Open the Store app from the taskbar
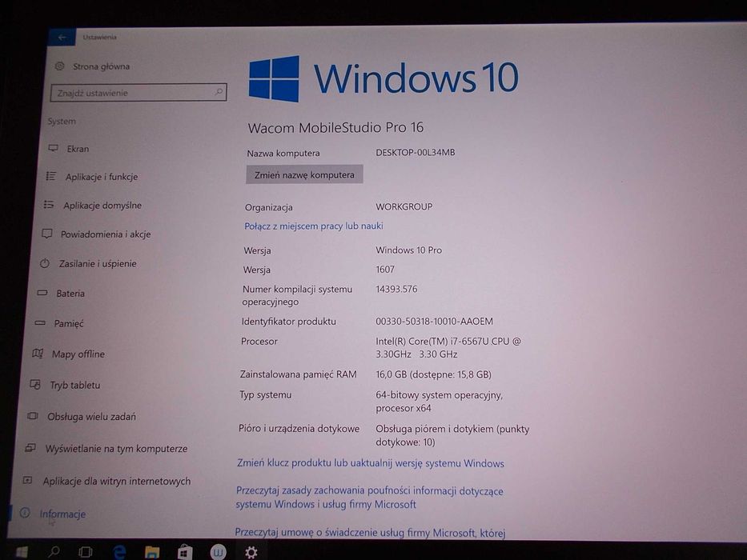 click(185, 552)
